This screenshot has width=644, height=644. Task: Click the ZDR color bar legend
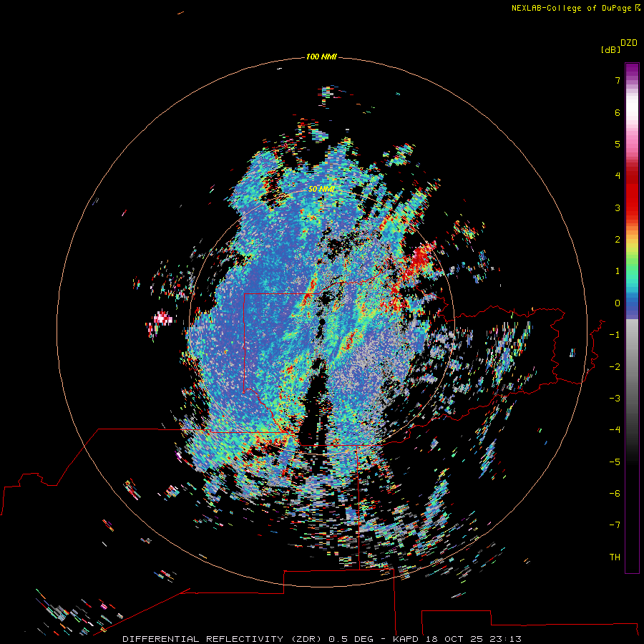point(632,318)
